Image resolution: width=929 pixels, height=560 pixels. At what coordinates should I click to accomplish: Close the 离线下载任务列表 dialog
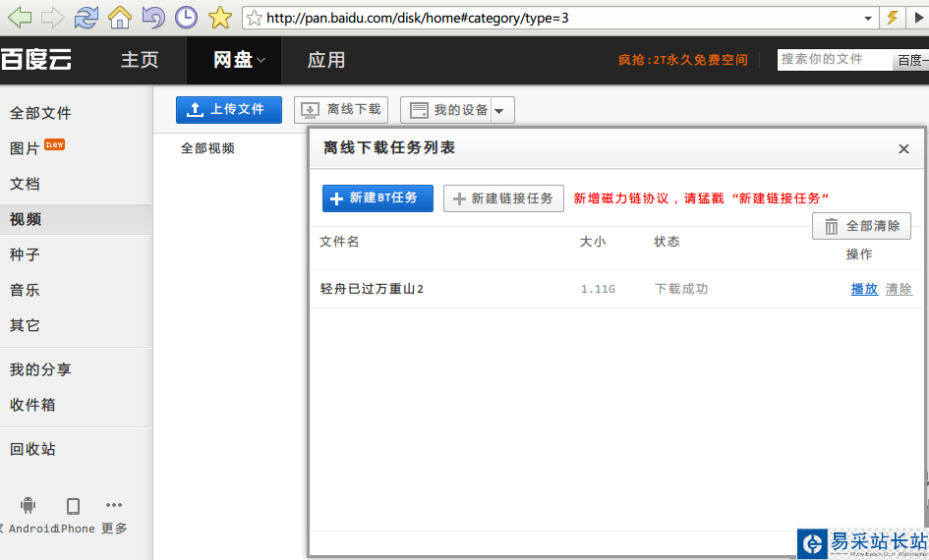click(903, 148)
